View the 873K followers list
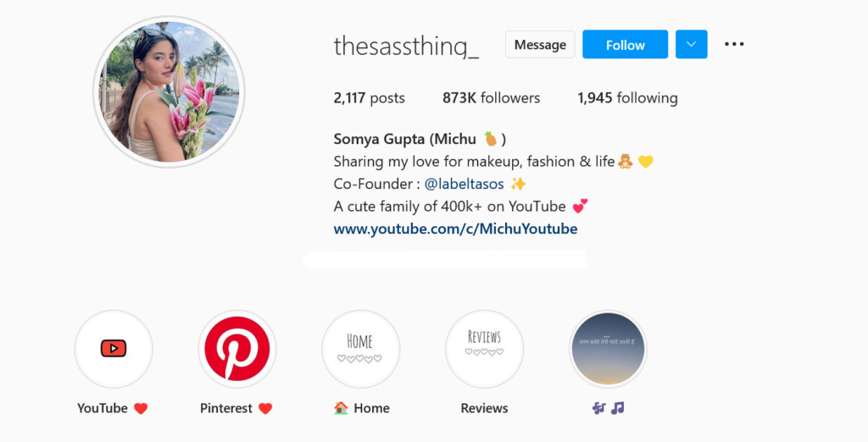Viewport: 868px width, 442px height. (x=491, y=98)
